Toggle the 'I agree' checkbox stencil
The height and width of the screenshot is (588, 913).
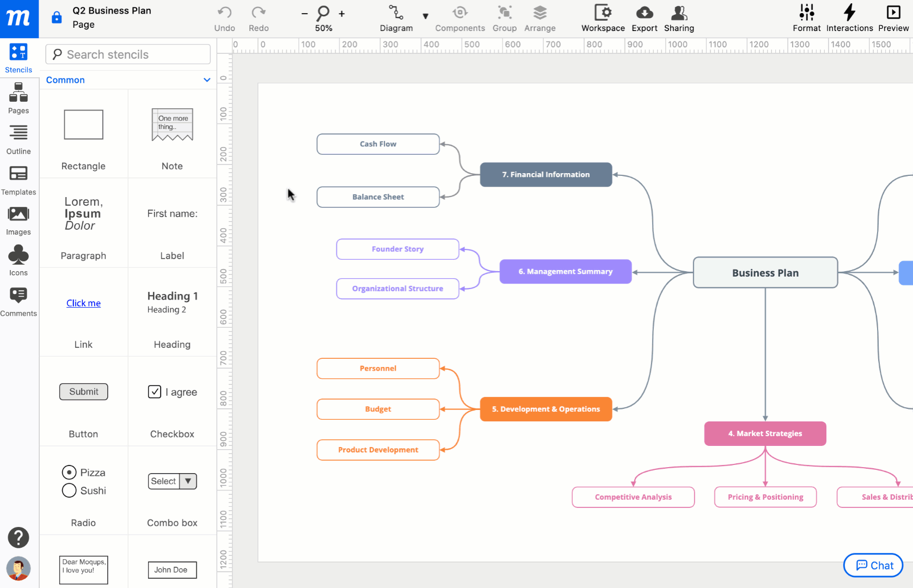pos(155,392)
